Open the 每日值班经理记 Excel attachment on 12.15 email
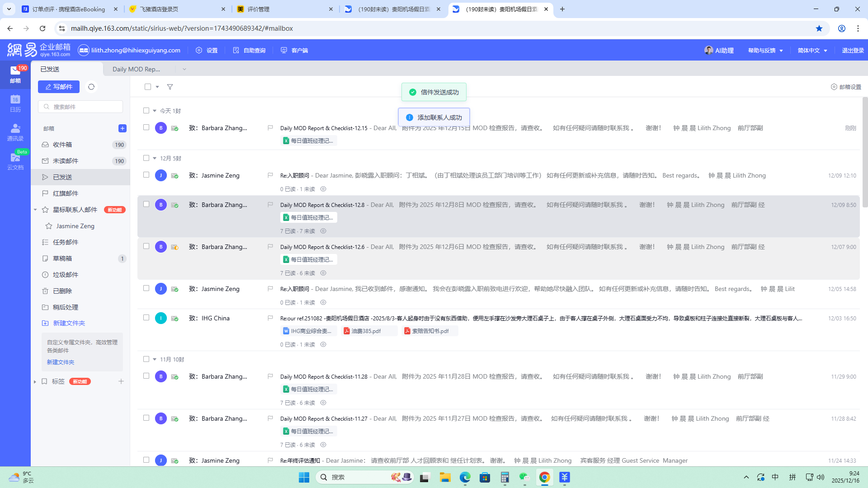The width and height of the screenshot is (868, 488). click(308, 141)
